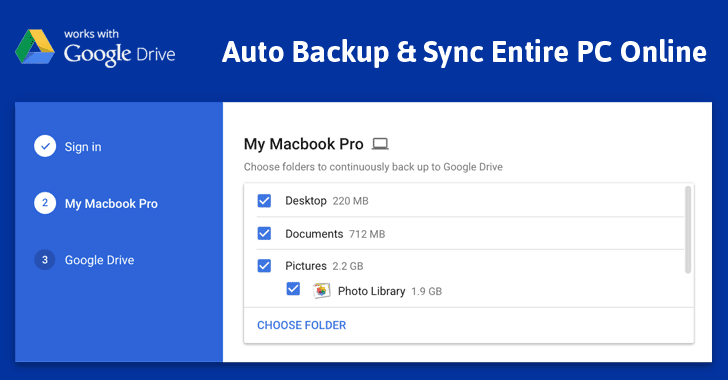728x380 pixels.
Task: Click the Photo Library label
Action: 371,291
